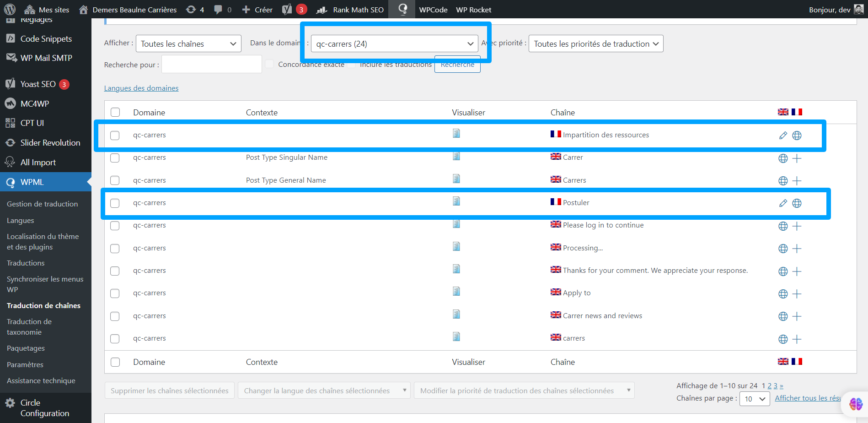Open Gestion de traduction submenu

(x=42, y=204)
